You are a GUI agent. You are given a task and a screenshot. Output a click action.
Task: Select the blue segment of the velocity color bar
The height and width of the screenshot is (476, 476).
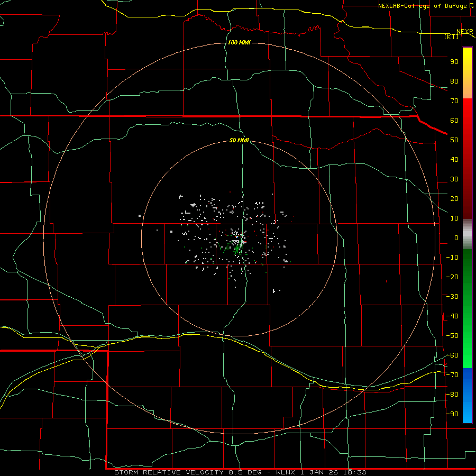[x=467, y=396]
